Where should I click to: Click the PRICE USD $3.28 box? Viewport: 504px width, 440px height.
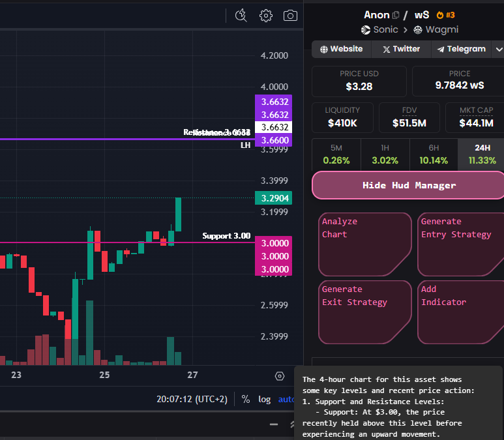(359, 81)
